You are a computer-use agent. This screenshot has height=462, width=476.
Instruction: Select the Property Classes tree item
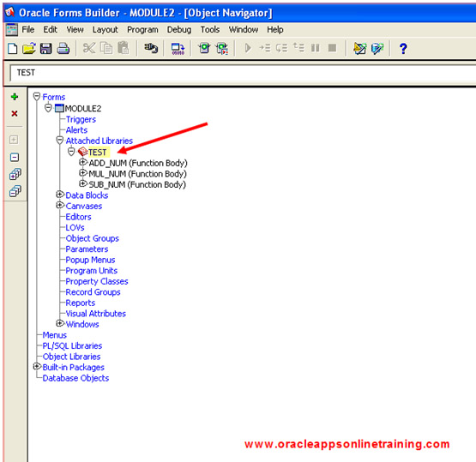point(97,281)
